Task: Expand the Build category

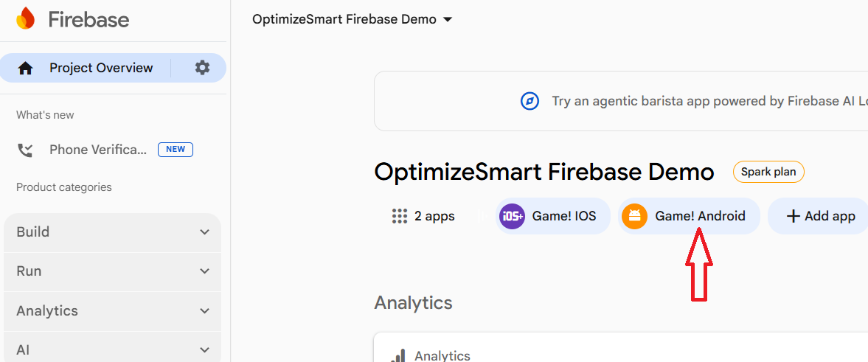Action: pos(204,232)
